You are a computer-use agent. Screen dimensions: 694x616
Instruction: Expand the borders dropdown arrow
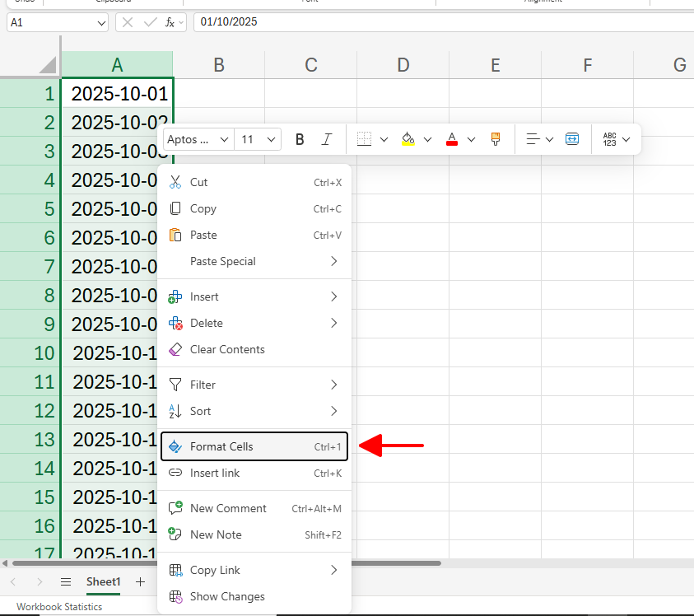pyautogui.click(x=384, y=140)
